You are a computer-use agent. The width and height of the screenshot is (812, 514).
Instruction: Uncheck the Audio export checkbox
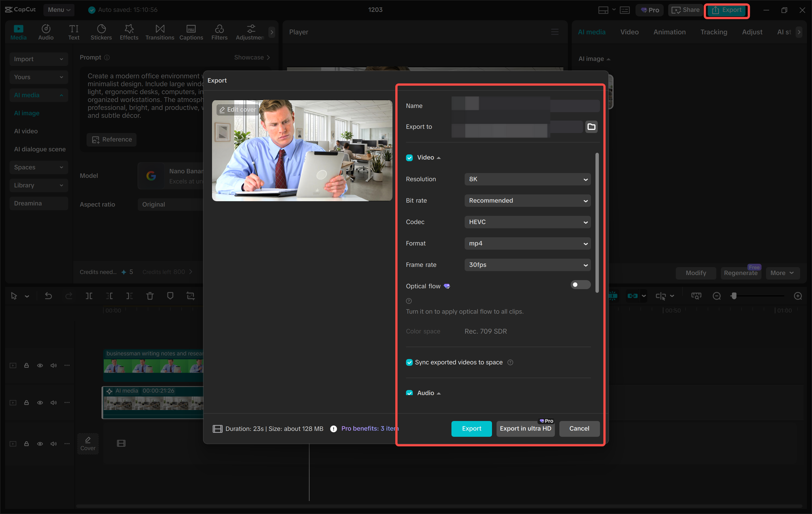tap(409, 393)
